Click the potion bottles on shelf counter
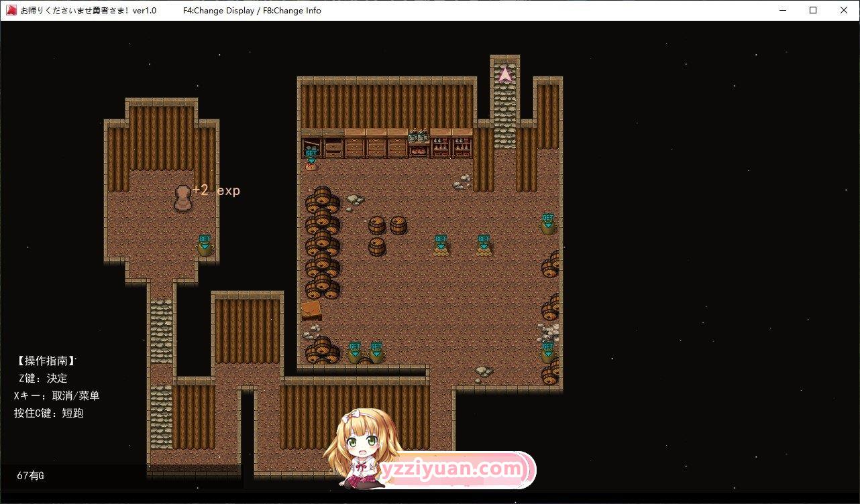This screenshot has height=504, width=860. click(419, 136)
